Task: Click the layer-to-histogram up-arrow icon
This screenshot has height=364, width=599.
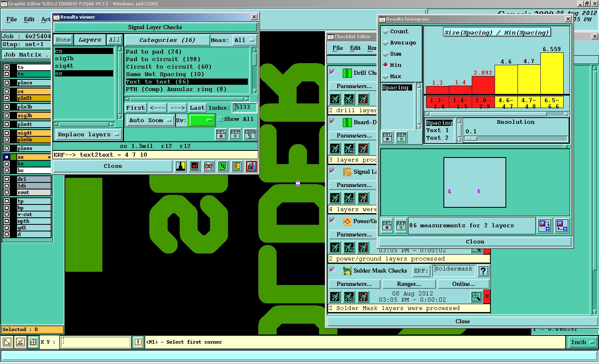Action: click(562, 226)
